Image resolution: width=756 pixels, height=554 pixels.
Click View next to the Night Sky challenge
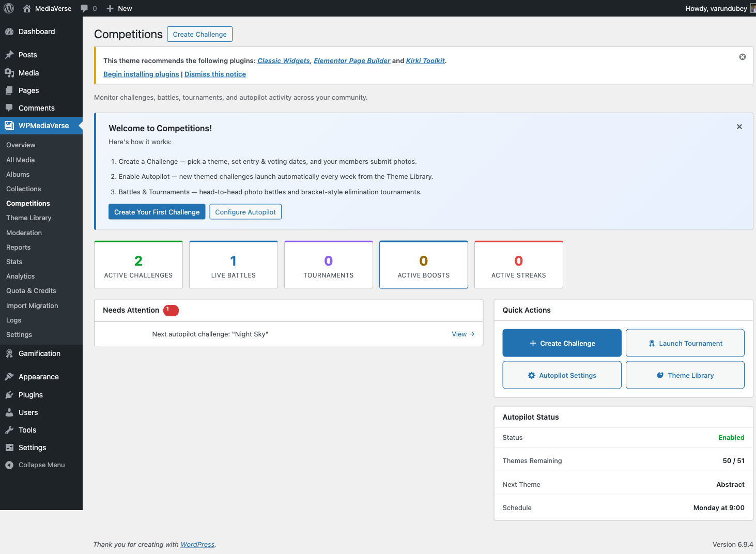[462, 334]
